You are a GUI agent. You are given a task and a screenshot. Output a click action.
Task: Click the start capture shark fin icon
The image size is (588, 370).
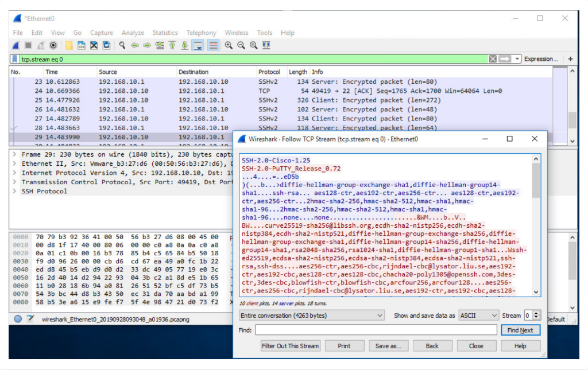16,45
